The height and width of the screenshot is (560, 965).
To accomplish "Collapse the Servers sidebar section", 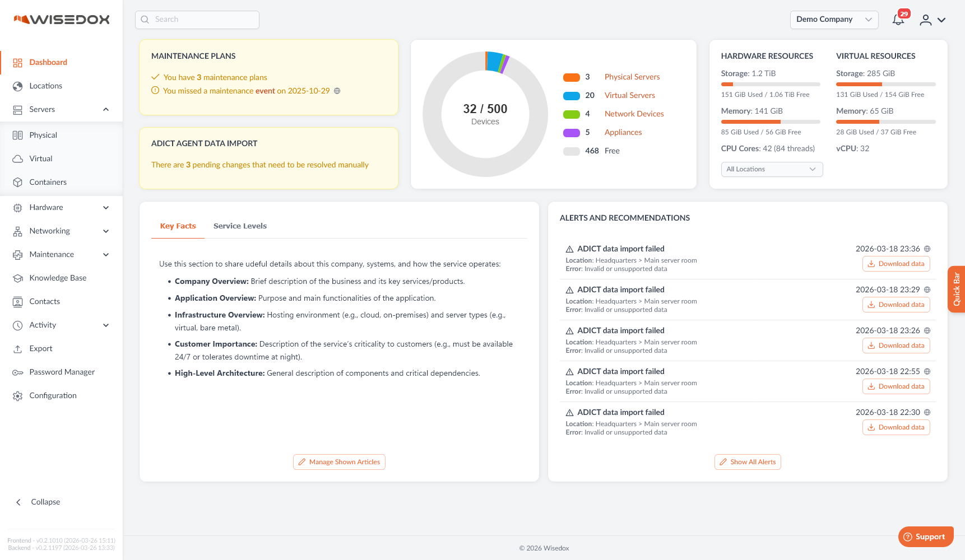I will coord(106,110).
